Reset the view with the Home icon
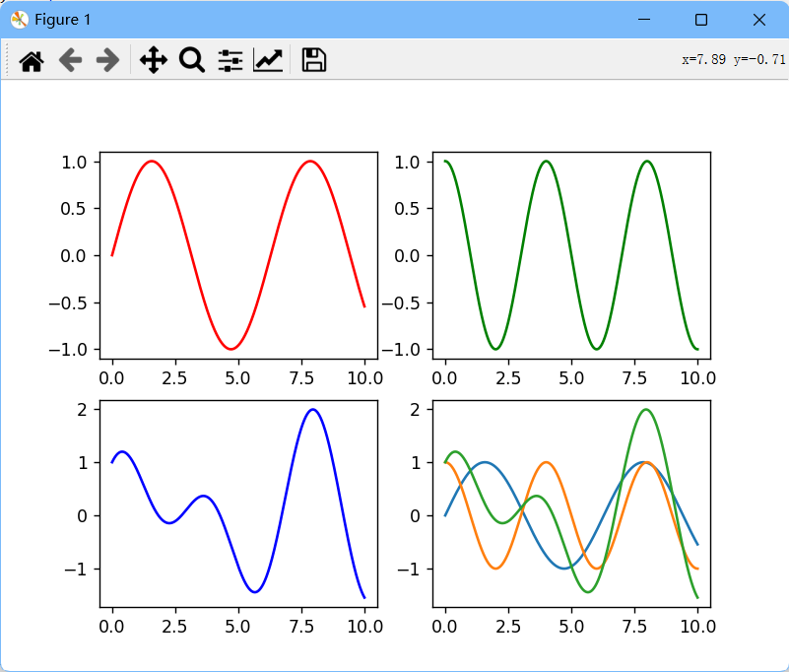The width and height of the screenshot is (789, 672). 32,61
